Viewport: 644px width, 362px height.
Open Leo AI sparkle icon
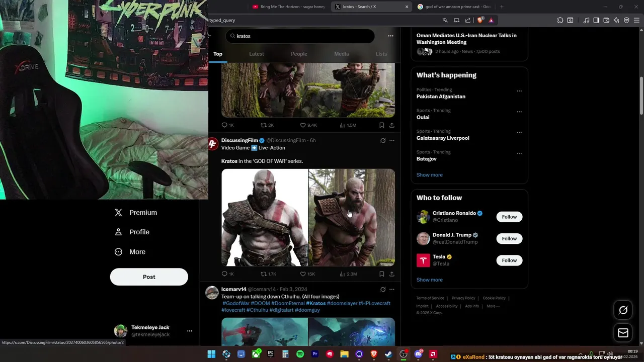tap(616, 20)
